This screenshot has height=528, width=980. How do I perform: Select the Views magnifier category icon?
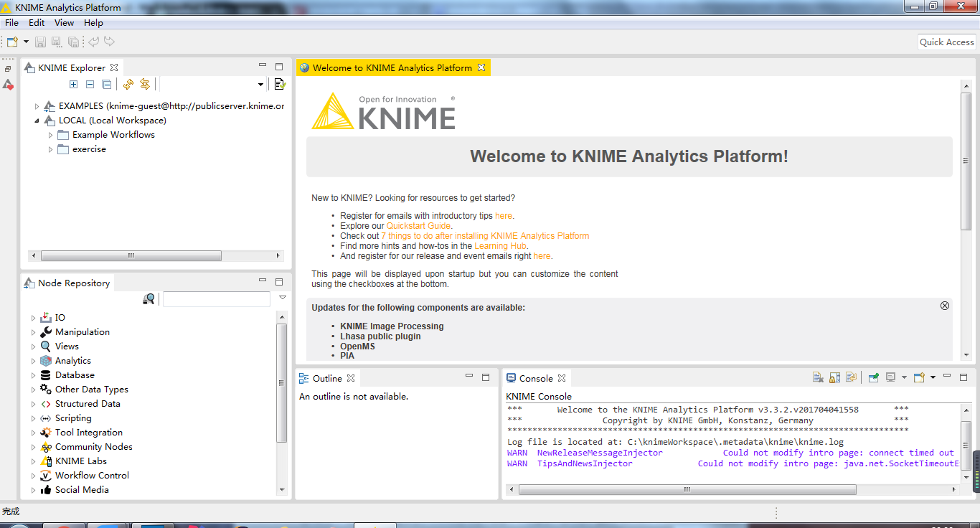(x=46, y=346)
